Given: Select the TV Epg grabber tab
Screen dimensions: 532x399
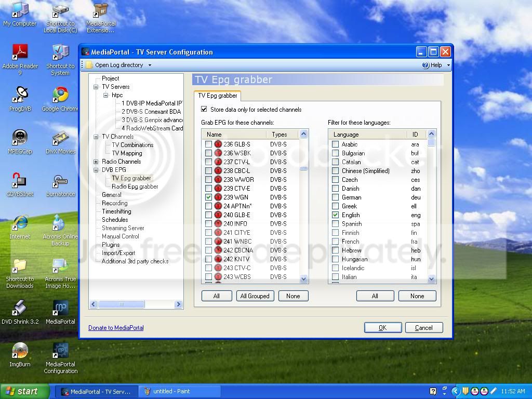Looking at the screenshot, I should pyautogui.click(x=218, y=96).
